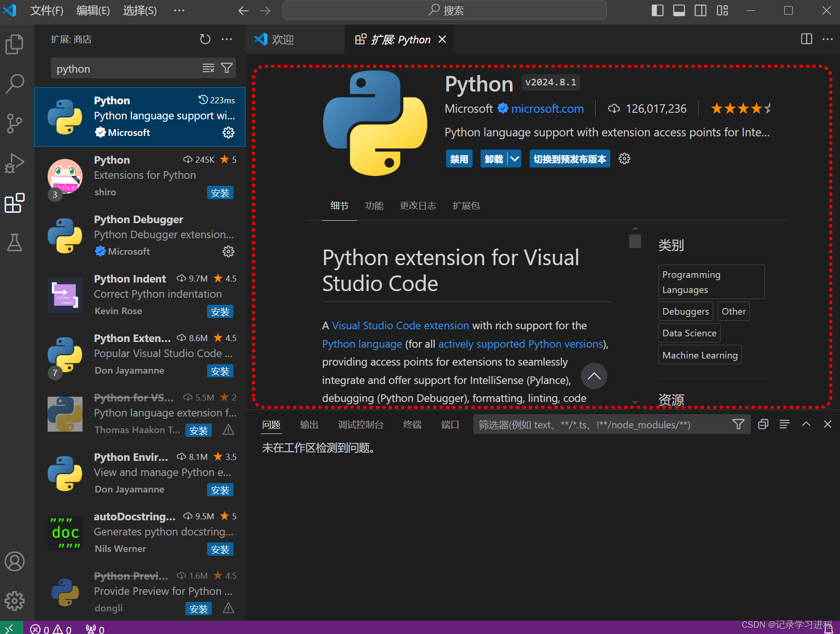The image size is (840, 634).
Task: Toggle the Primary Side Bar layout button
Action: (657, 10)
